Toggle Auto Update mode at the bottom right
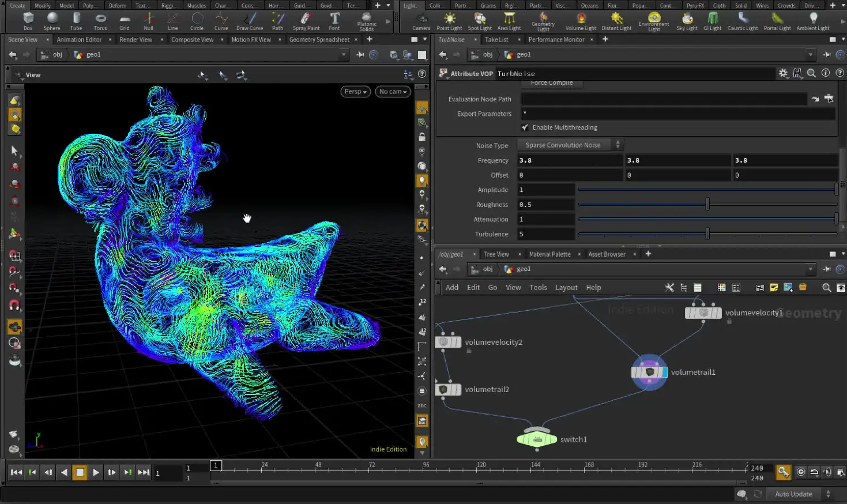Image resolution: width=847 pixels, height=504 pixels. pyautogui.click(x=793, y=494)
